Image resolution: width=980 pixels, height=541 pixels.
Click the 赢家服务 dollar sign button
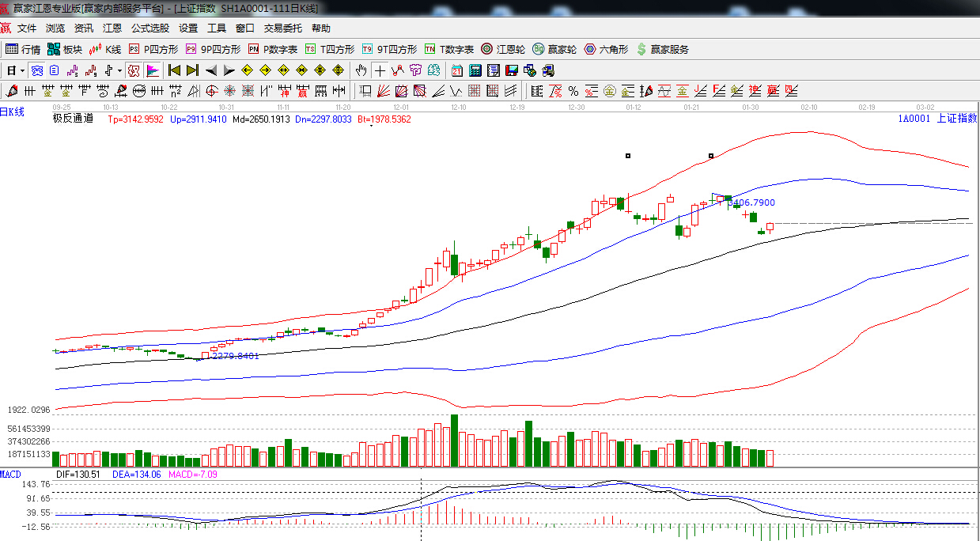[662, 49]
